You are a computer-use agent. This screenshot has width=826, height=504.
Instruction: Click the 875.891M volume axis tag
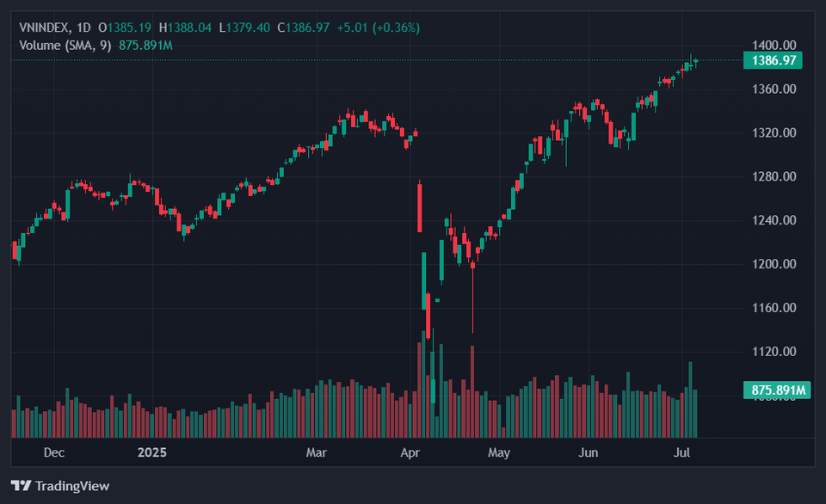(x=777, y=390)
